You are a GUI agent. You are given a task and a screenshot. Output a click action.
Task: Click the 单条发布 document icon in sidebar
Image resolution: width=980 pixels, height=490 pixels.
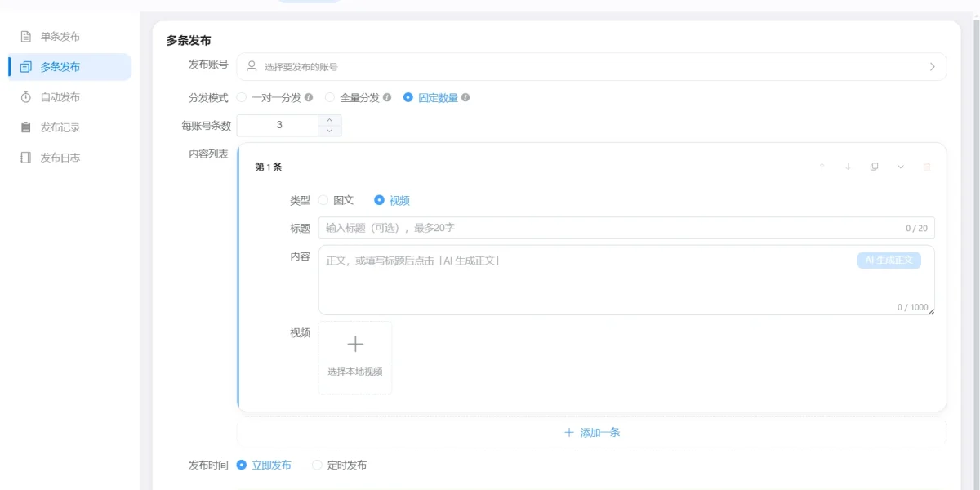coord(26,37)
